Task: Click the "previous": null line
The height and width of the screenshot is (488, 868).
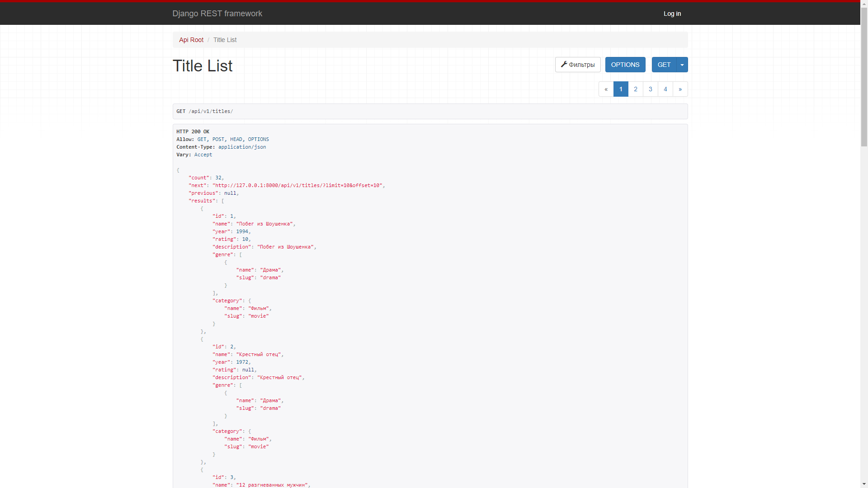Action: [213, 193]
